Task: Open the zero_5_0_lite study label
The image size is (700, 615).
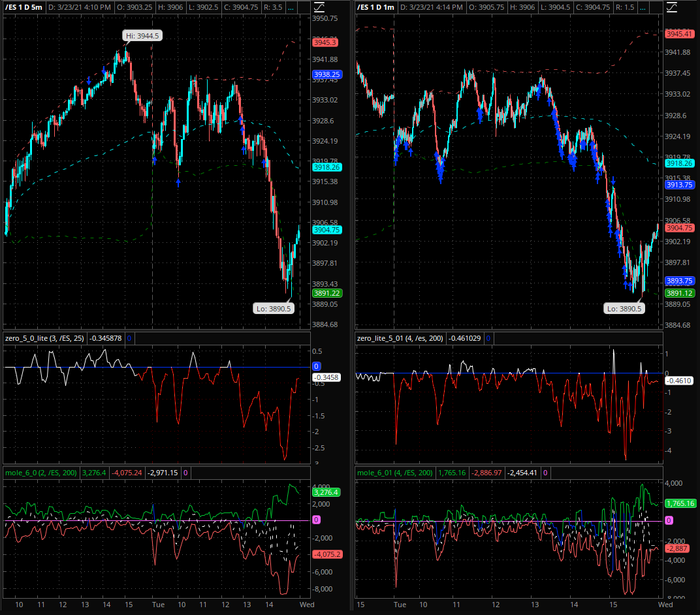Action: coord(46,338)
